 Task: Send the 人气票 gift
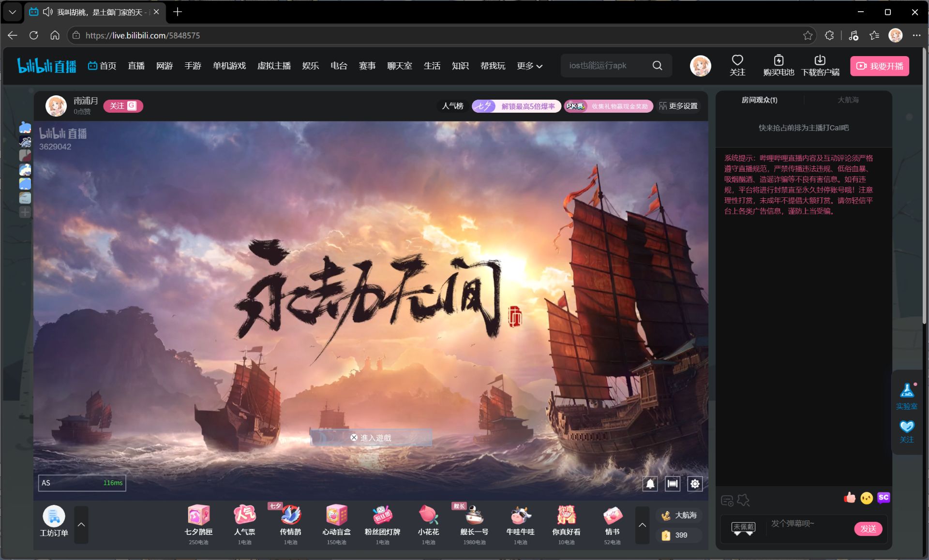[x=244, y=524]
